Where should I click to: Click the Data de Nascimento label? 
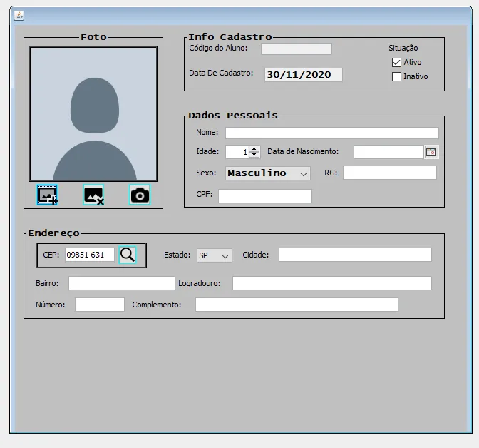[x=303, y=152]
